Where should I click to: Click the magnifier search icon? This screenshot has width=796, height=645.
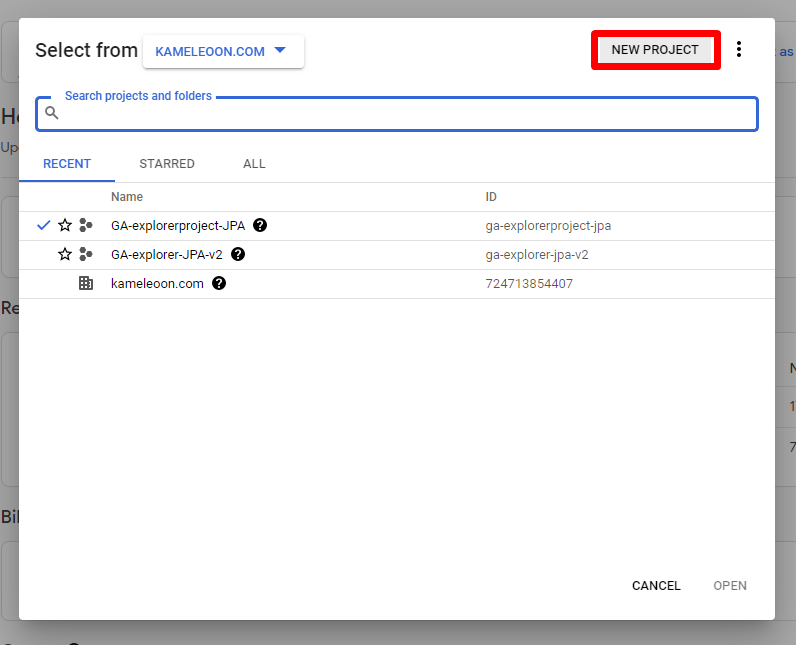pos(52,113)
